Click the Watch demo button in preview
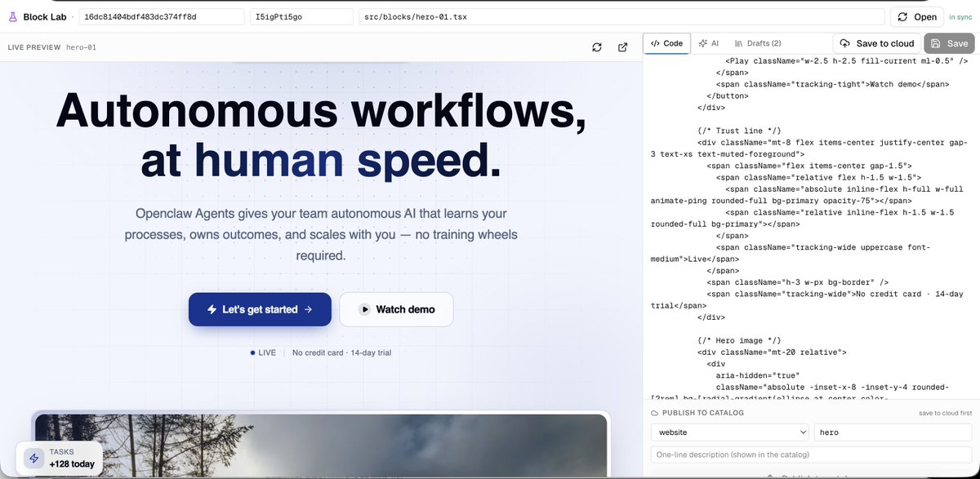This screenshot has height=479, width=980. 396,309
